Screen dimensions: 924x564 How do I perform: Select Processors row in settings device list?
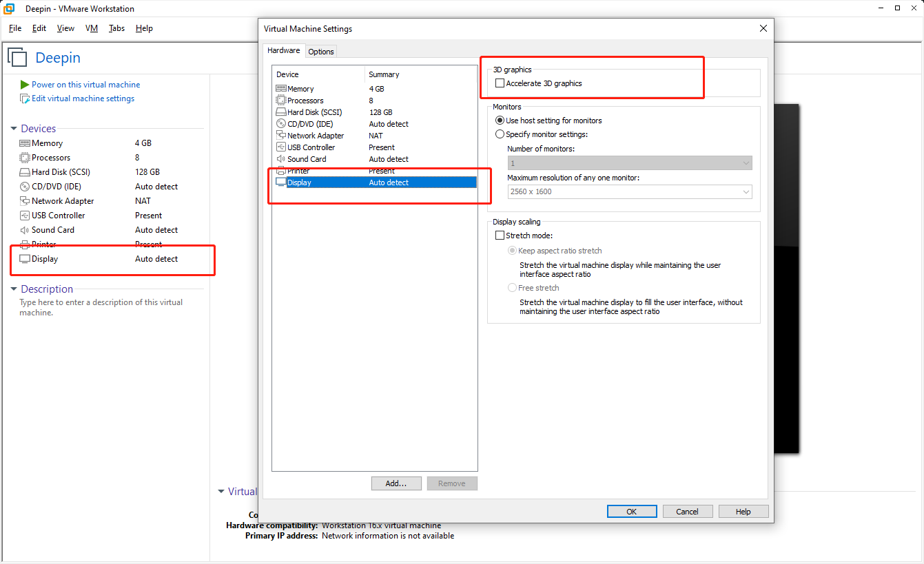point(375,101)
